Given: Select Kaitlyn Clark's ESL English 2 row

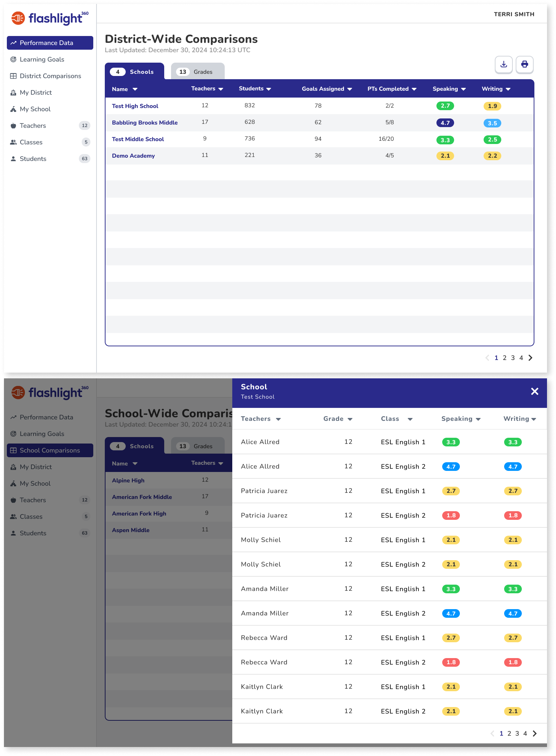Looking at the screenshot, I should coord(390,711).
